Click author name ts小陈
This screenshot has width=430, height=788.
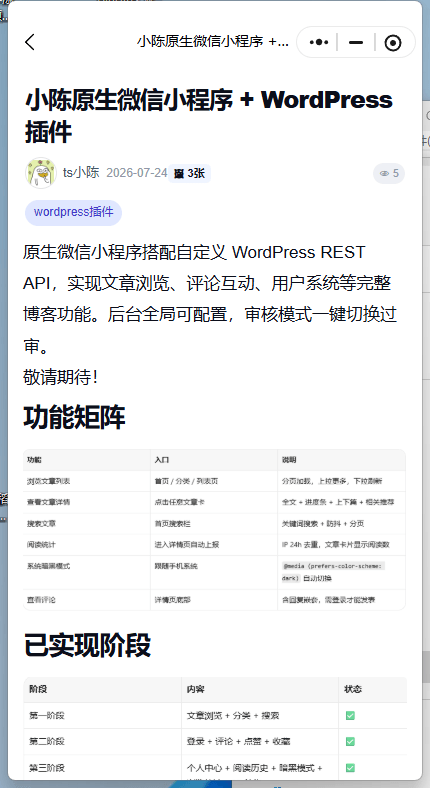81,173
